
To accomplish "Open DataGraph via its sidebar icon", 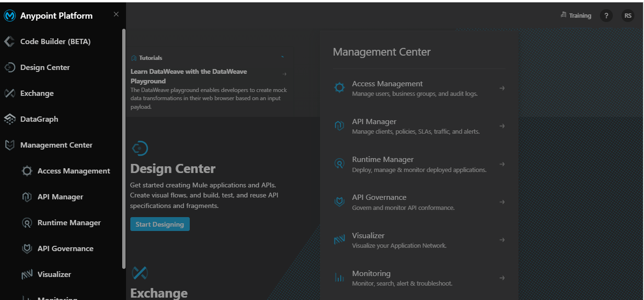I will point(10,119).
